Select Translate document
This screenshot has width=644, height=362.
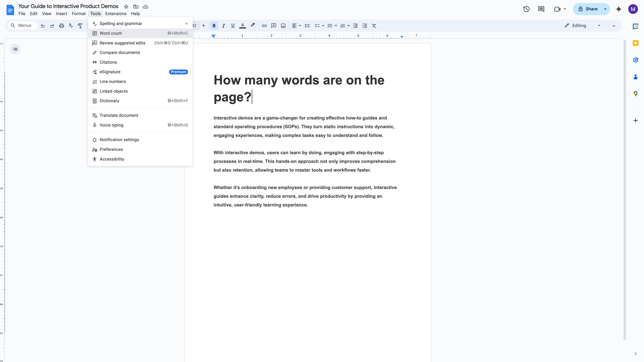(140, 115)
